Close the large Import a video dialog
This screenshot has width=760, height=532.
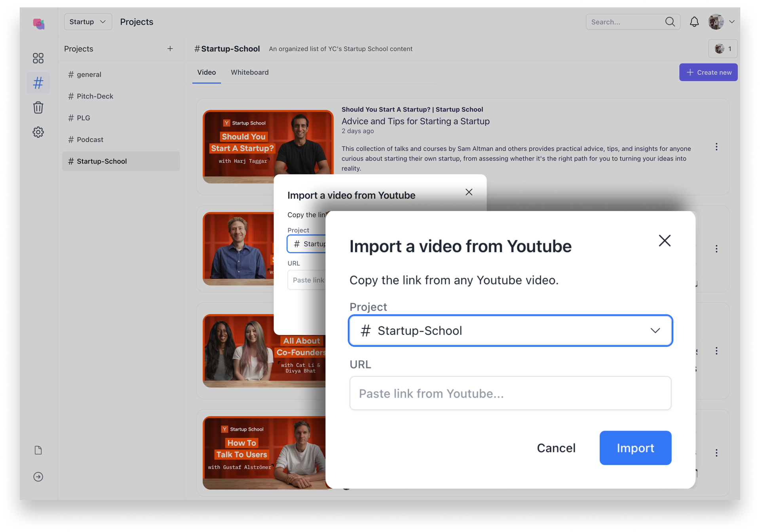pos(665,240)
